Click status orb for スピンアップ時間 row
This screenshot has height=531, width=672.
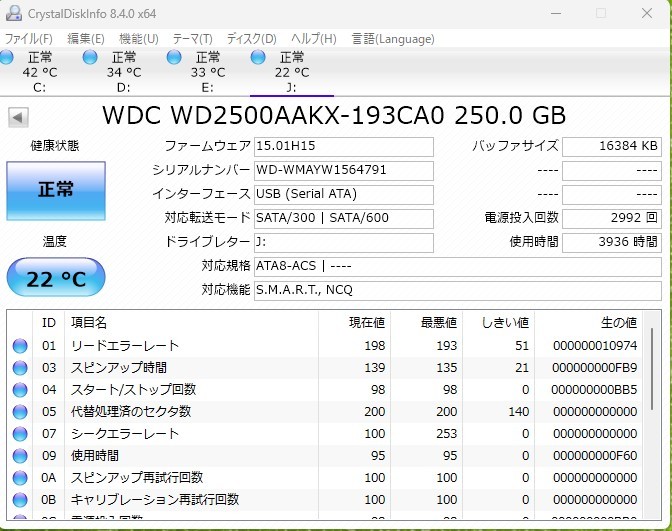click(x=20, y=368)
